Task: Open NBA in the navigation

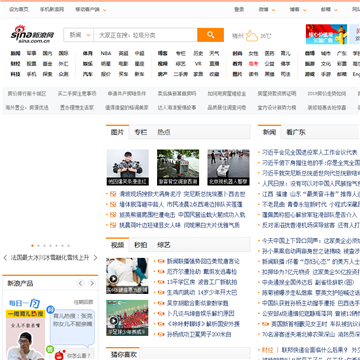Action: [106, 53]
